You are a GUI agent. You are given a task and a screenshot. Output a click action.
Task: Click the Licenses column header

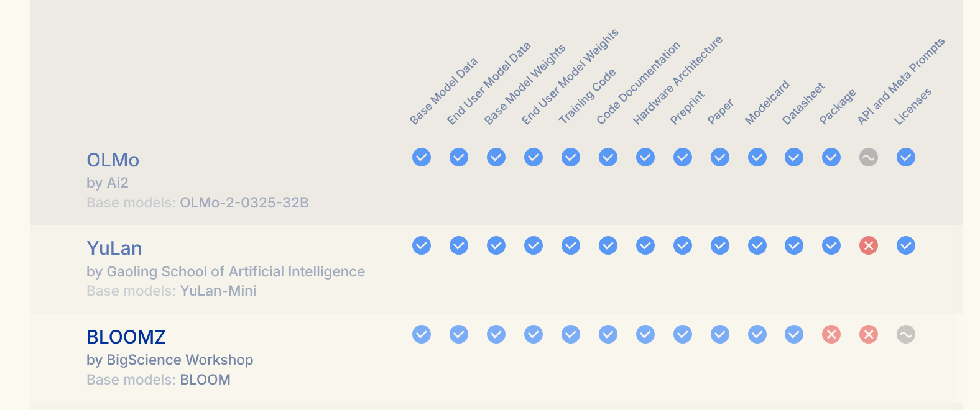click(x=913, y=106)
